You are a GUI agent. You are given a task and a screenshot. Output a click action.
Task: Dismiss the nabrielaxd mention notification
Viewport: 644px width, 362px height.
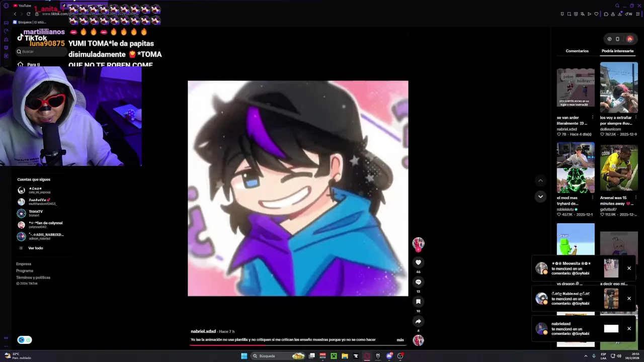tap(629, 328)
